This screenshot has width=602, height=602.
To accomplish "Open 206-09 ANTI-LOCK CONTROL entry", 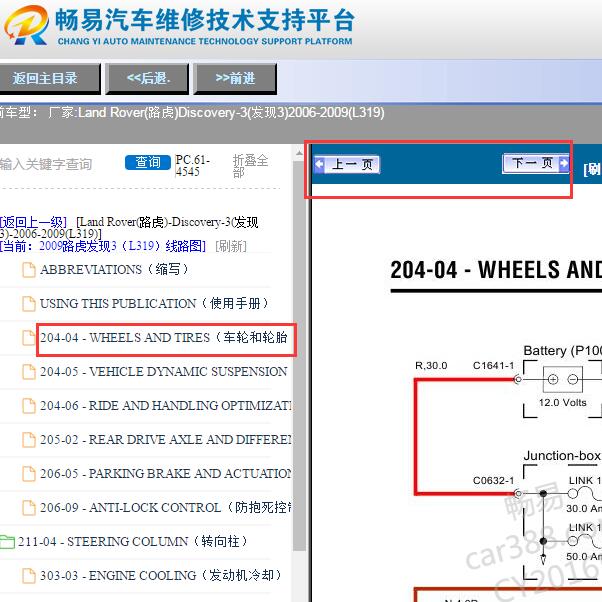I will click(166, 508).
